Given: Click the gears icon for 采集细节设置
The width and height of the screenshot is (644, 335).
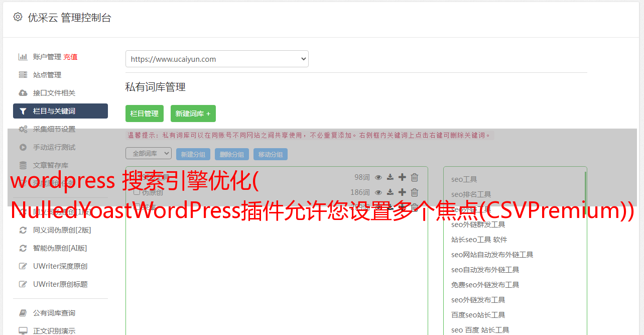Looking at the screenshot, I should [23, 129].
